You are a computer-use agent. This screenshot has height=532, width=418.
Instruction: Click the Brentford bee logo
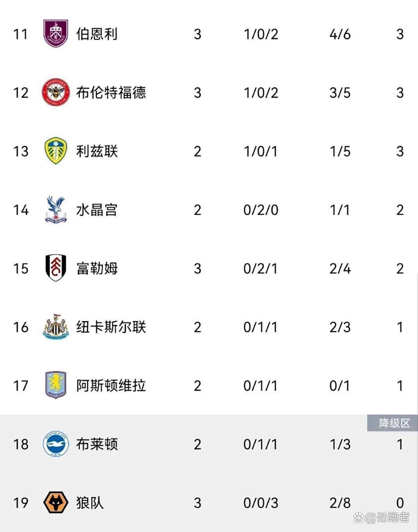coord(56,92)
